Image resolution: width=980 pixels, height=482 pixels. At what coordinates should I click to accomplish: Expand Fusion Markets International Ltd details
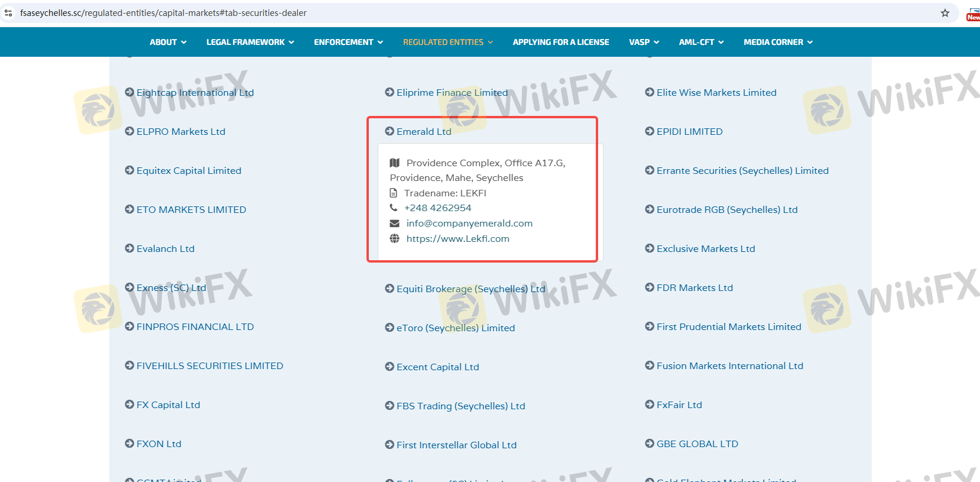point(729,366)
